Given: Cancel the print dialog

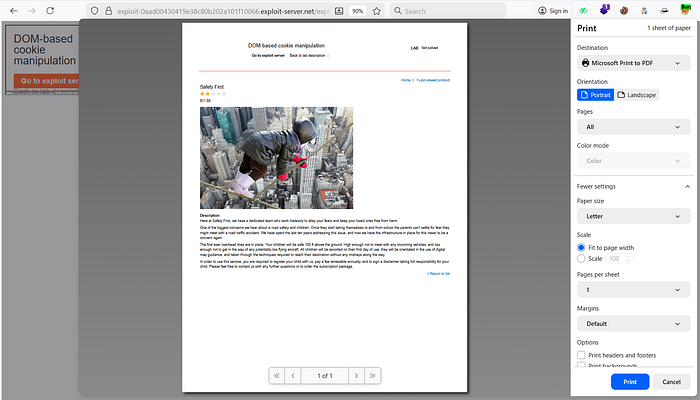Looking at the screenshot, I should (671, 382).
